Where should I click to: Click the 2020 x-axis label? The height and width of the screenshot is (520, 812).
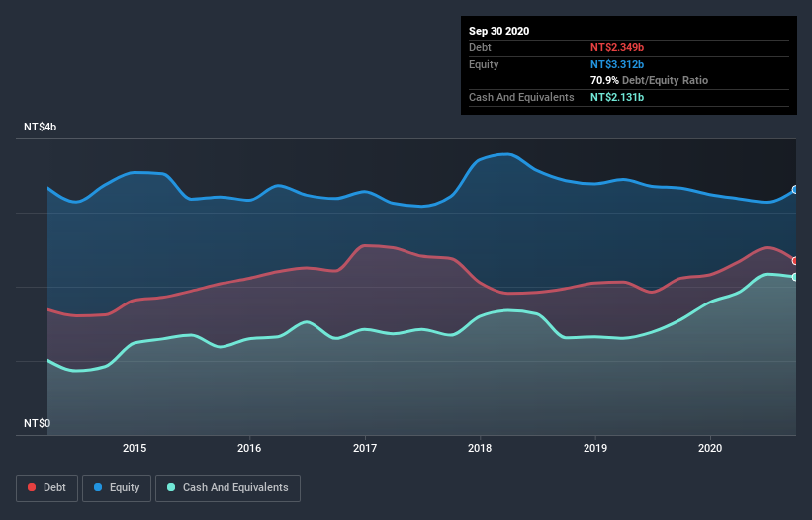point(710,448)
